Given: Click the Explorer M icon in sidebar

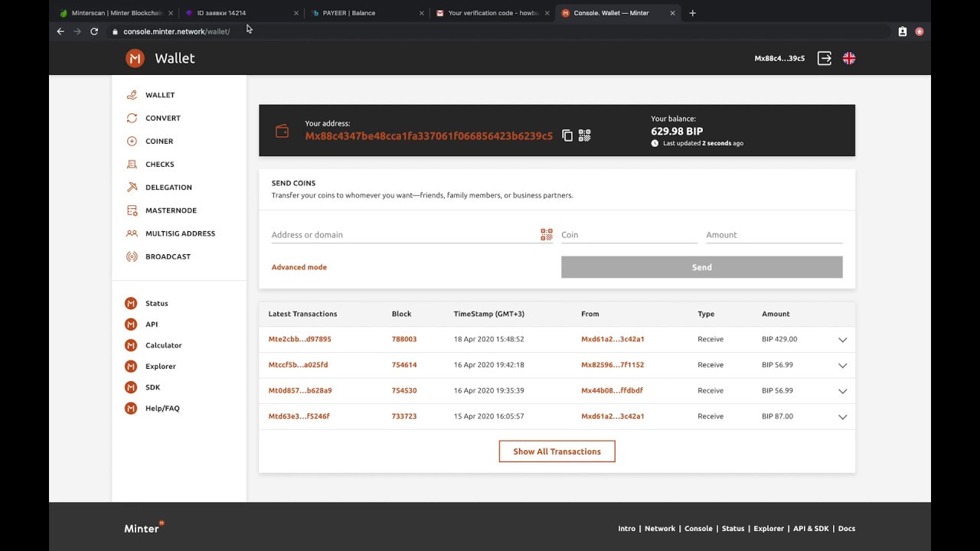Looking at the screenshot, I should pos(131,367).
